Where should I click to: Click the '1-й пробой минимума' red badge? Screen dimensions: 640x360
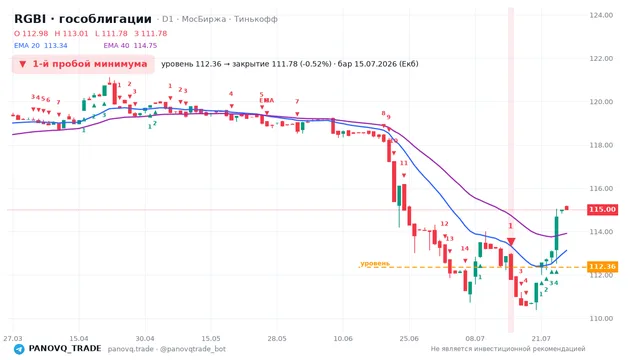[x=83, y=64]
